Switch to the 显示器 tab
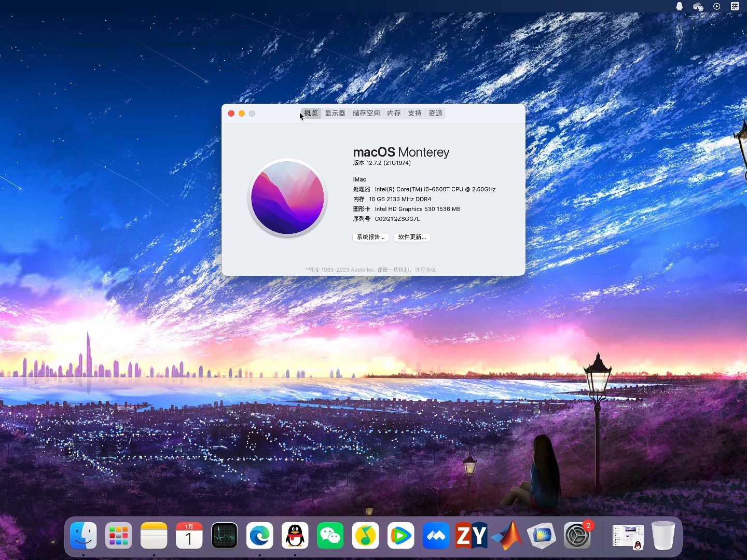 (335, 113)
